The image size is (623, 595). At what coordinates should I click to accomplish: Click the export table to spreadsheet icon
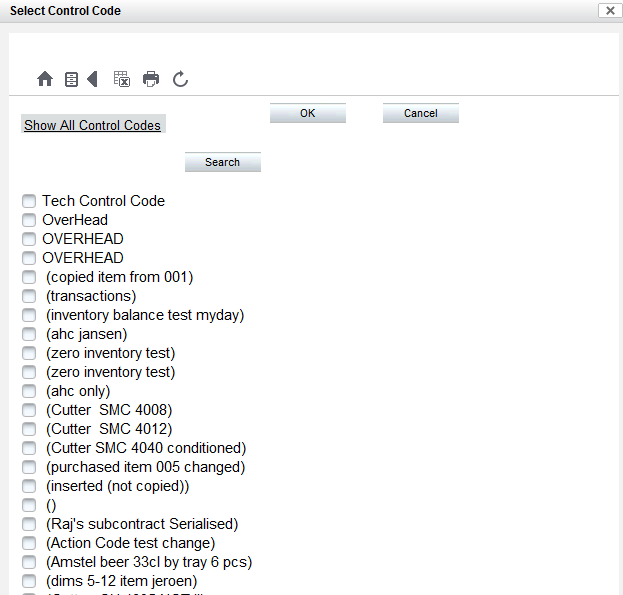click(122, 79)
